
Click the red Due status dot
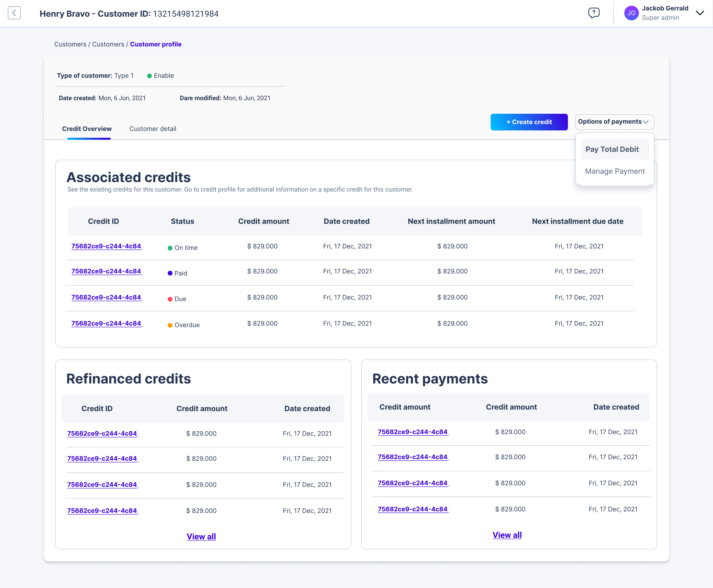coord(170,299)
